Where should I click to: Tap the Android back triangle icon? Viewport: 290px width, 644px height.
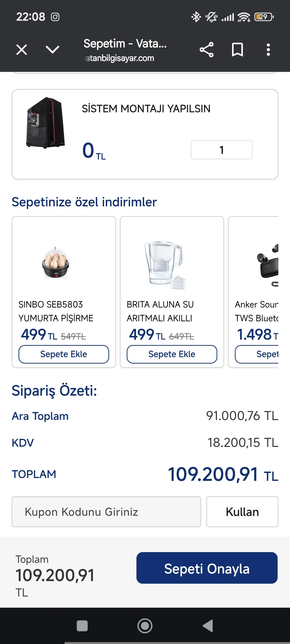208,626
